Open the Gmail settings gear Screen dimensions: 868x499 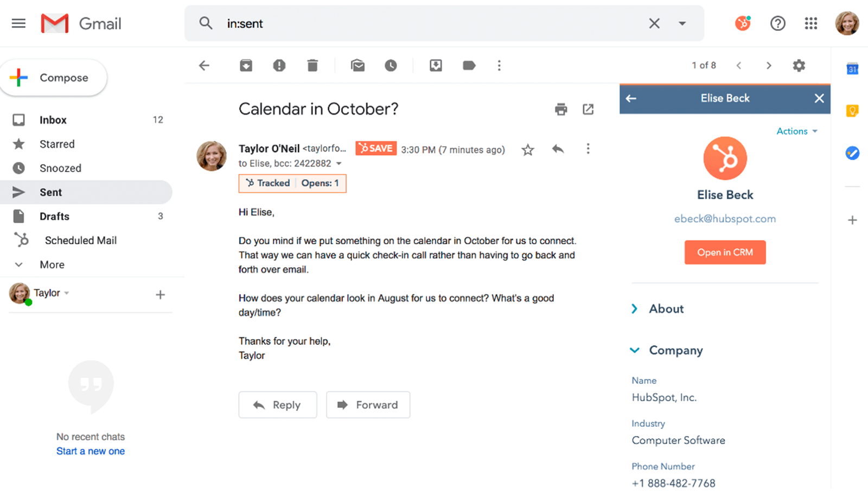[798, 65]
